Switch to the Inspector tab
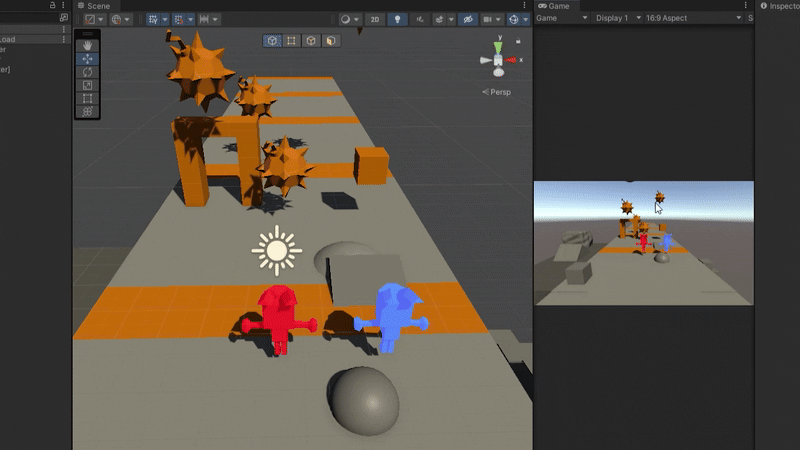 pyautogui.click(x=779, y=6)
